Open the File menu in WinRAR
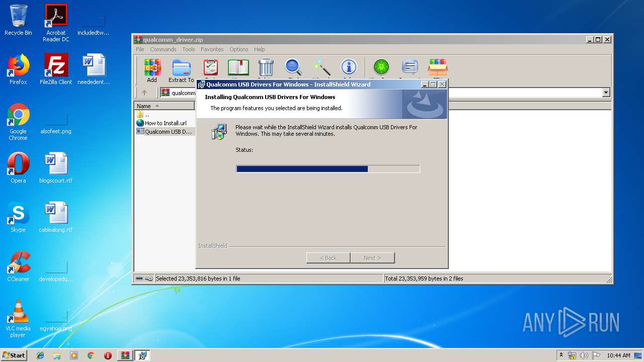This screenshot has height=362, width=644. point(140,49)
